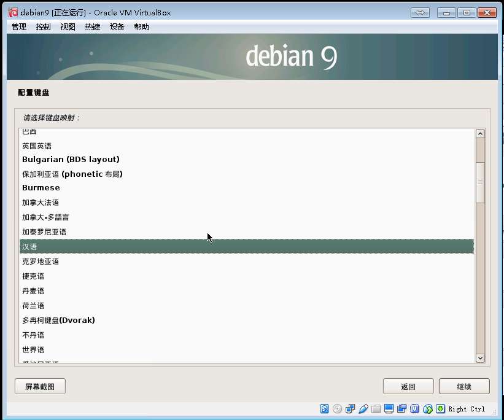This screenshot has width=504, height=420.
Task: Click the 屏幕截图 button
Action: coord(40,386)
